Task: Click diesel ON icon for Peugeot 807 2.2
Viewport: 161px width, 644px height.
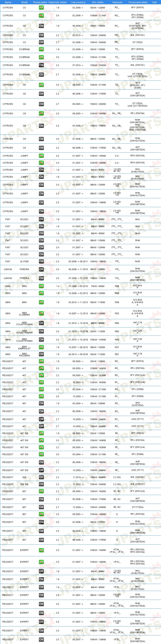Action: click(41, 540)
